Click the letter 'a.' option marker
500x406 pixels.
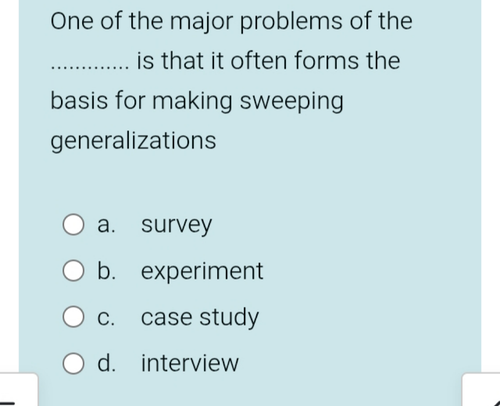(106, 225)
